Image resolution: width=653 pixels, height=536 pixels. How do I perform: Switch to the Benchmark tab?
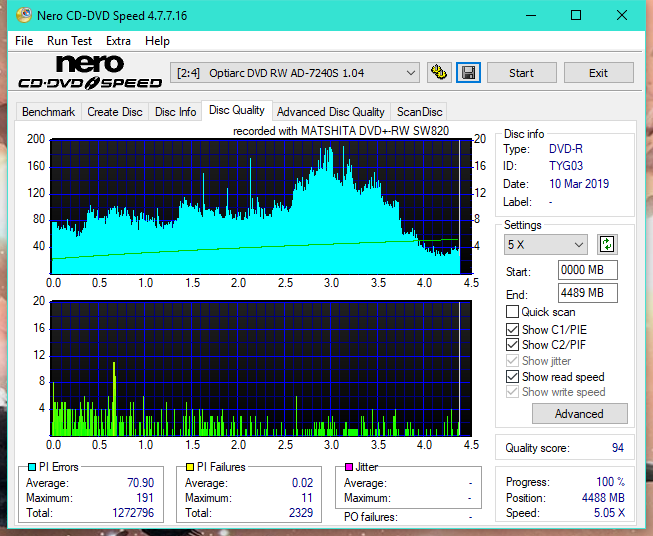click(49, 112)
